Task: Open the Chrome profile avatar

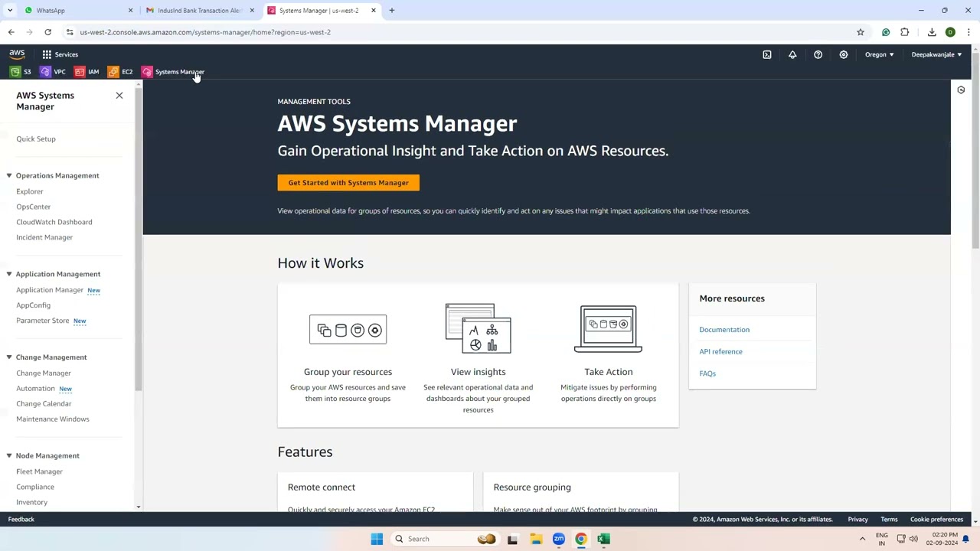Action: tap(950, 32)
